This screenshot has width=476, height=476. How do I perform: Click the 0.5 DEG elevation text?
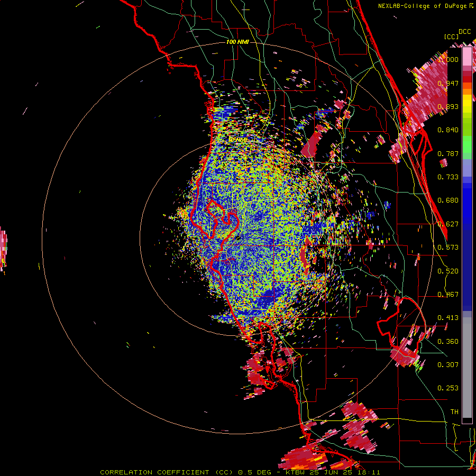254,472
